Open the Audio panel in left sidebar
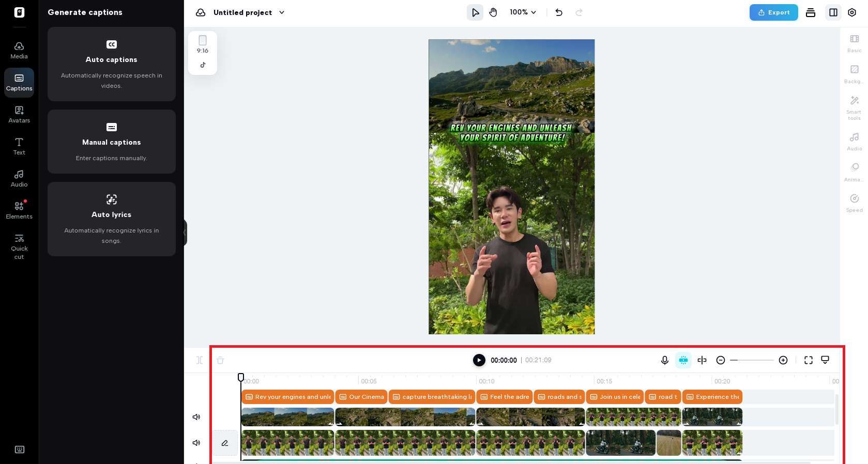This screenshot has height=464, width=868. click(19, 178)
